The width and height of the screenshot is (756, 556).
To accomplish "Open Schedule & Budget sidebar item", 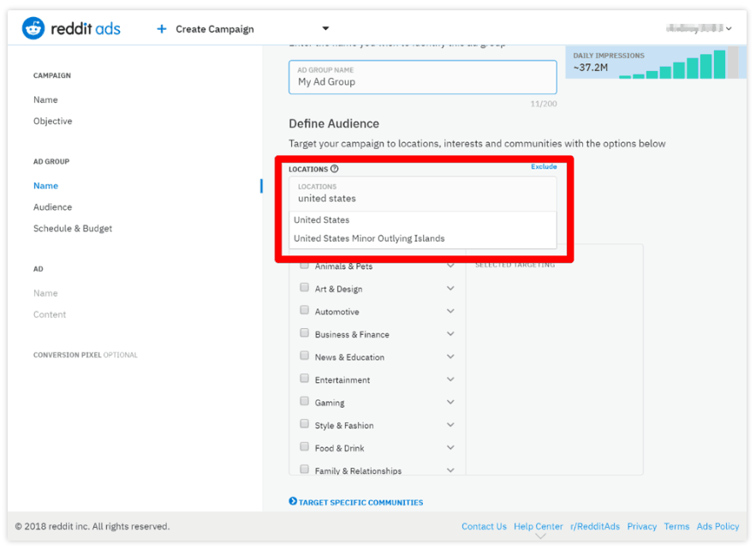I will pos(73,228).
